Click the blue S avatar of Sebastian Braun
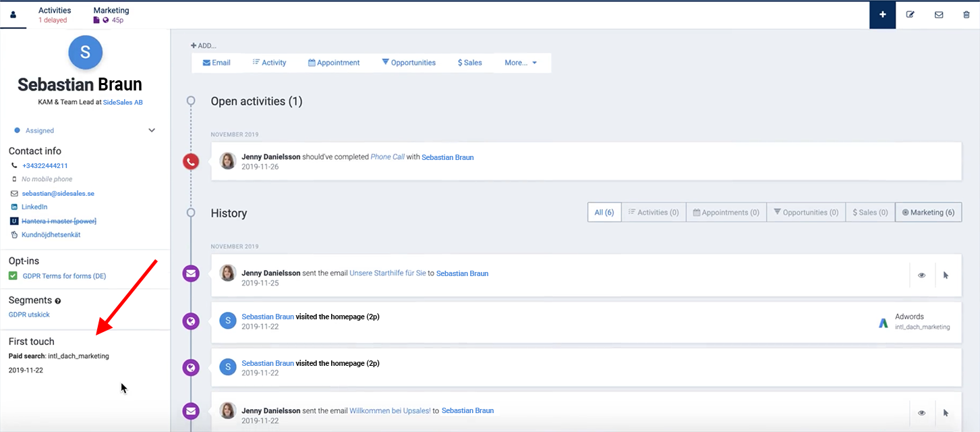 (86, 52)
